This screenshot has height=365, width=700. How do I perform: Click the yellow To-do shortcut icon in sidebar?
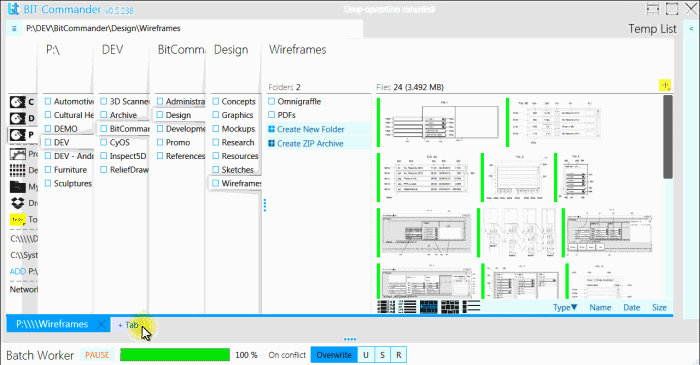pyautogui.click(x=17, y=220)
